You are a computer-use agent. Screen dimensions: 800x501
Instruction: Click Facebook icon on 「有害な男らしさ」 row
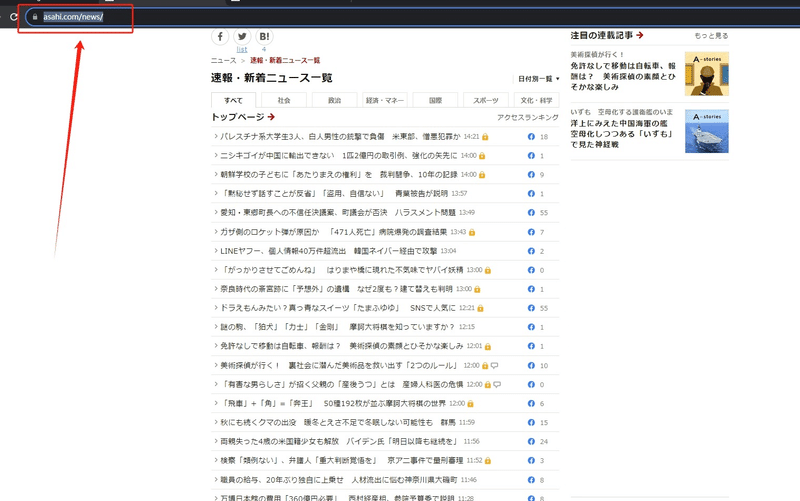[x=531, y=384]
